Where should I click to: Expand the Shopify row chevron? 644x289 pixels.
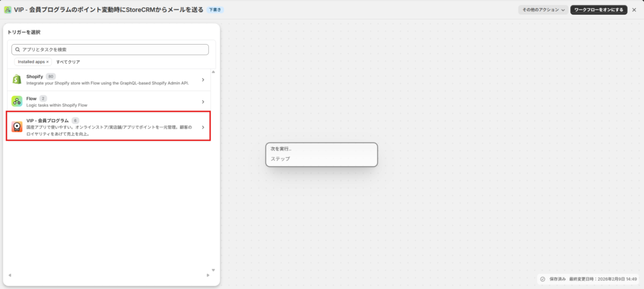203,80
